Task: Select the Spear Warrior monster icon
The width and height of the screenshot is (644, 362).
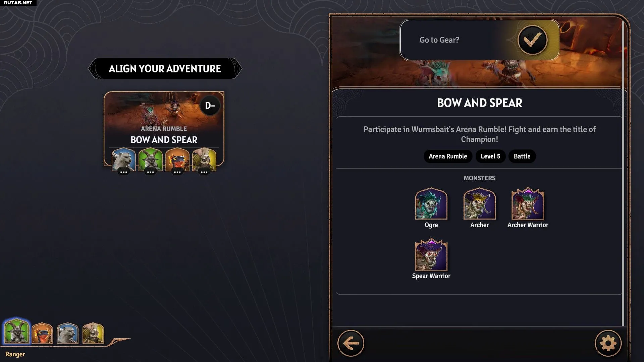Action: click(x=431, y=255)
